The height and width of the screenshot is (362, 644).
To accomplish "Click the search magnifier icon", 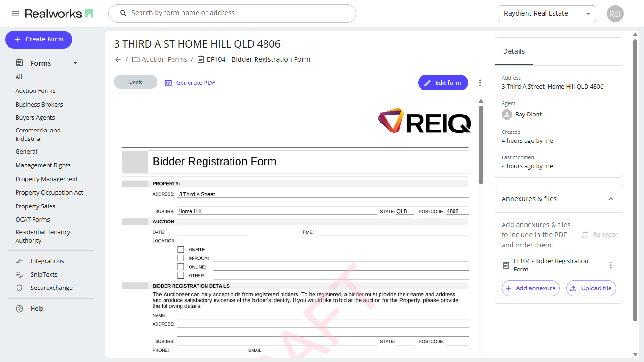I will pyautogui.click(x=124, y=13).
